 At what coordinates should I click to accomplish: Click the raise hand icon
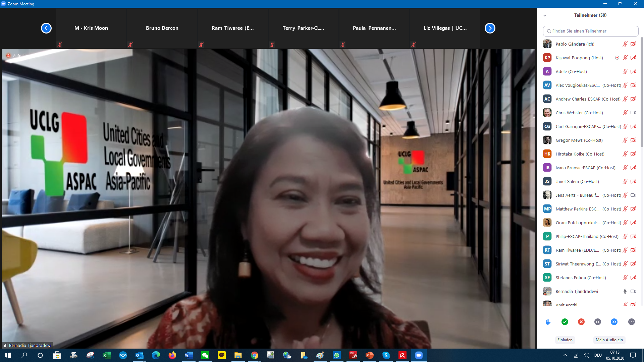[548, 322]
